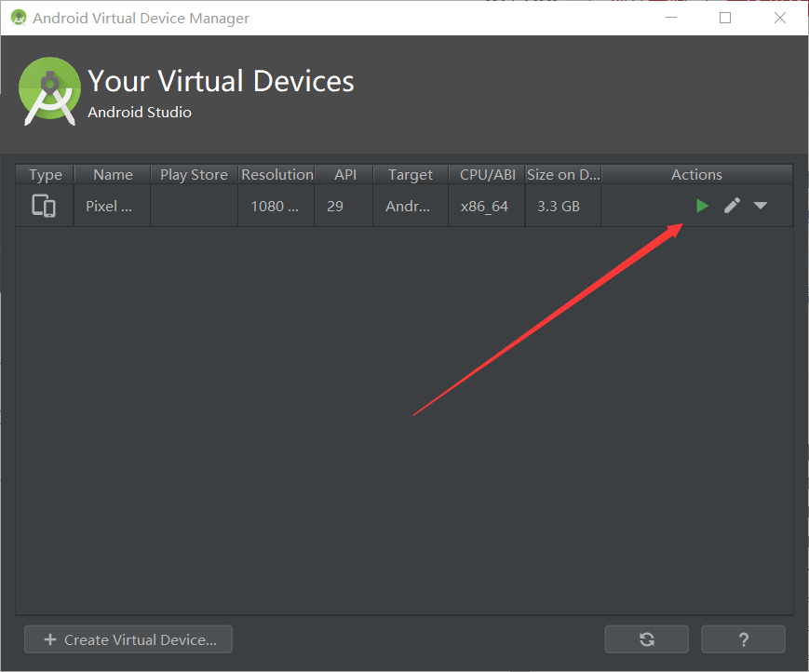
Task: Sort by the Size on Disk column header
Action: point(563,174)
